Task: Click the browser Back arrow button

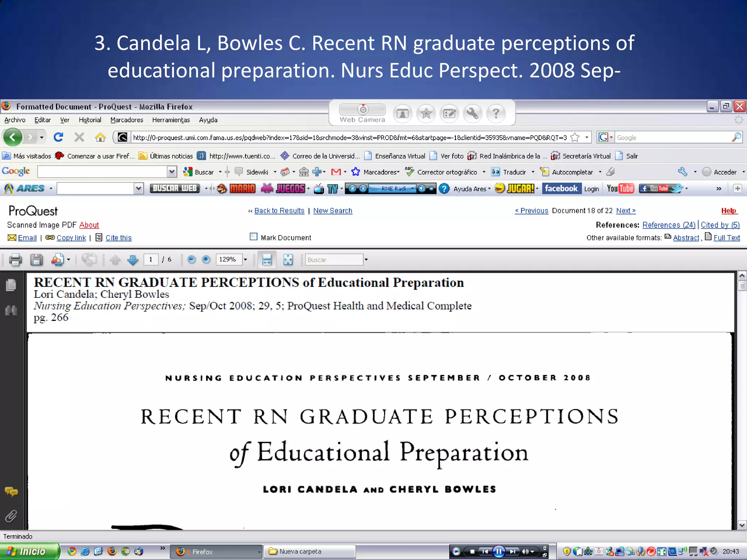Action: point(13,137)
